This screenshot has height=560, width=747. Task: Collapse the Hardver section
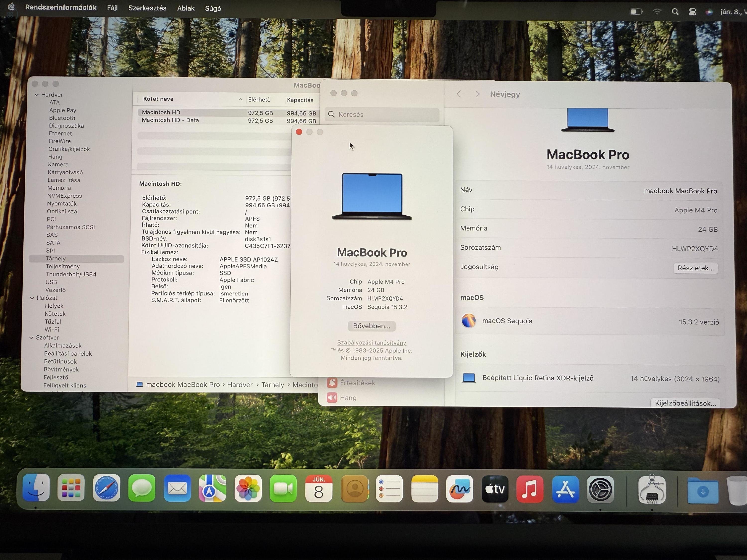click(36, 95)
